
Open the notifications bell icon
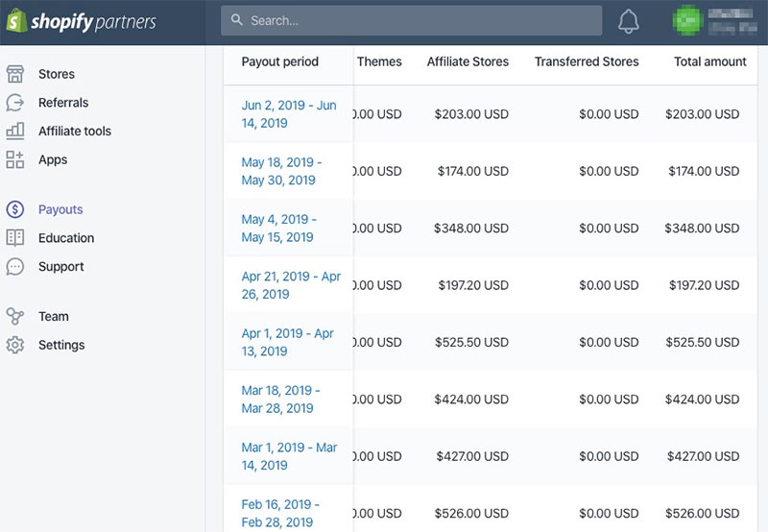point(628,21)
